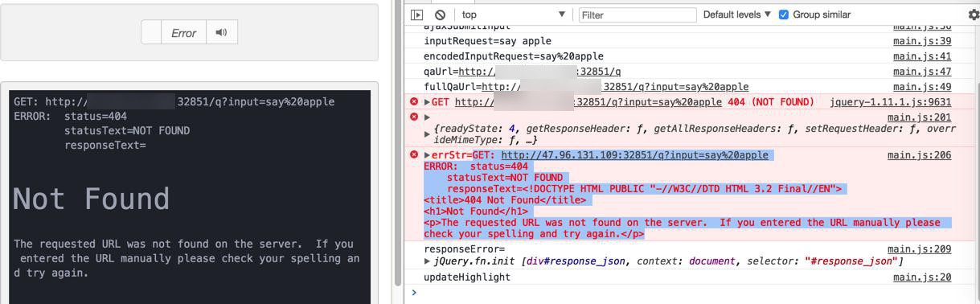The width and height of the screenshot is (980, 304).
Task: Click status=404 text in the response panel
Action: click(x=96, y=116)
